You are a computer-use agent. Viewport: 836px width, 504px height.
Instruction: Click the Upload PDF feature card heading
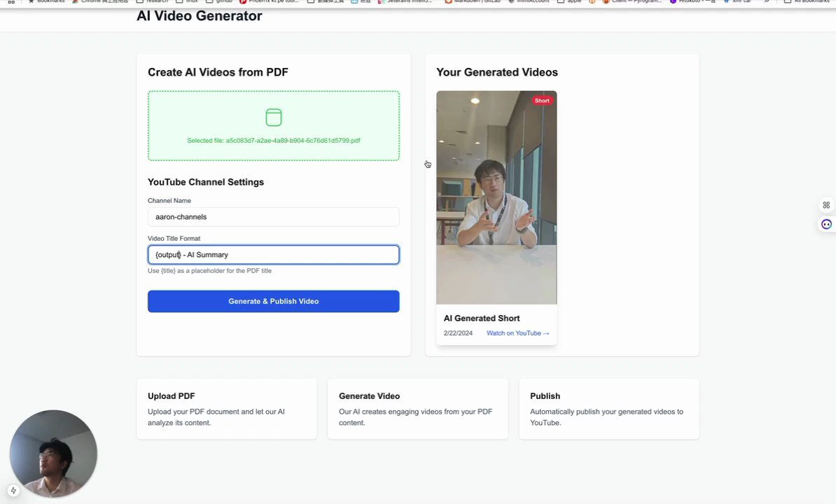171,395
